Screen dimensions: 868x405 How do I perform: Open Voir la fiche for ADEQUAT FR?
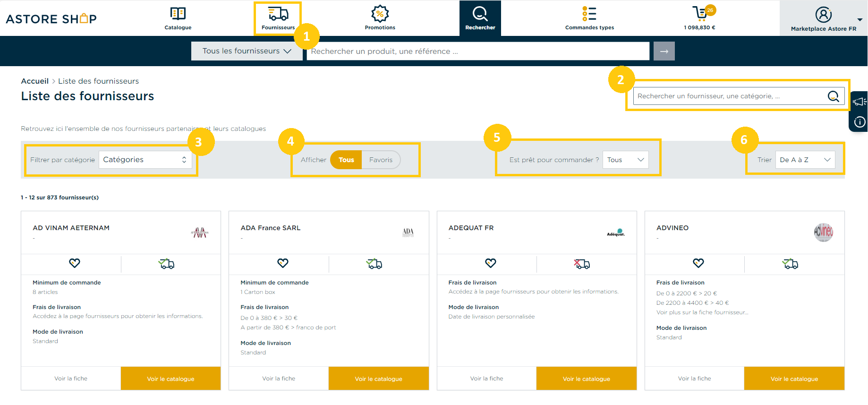486,379
